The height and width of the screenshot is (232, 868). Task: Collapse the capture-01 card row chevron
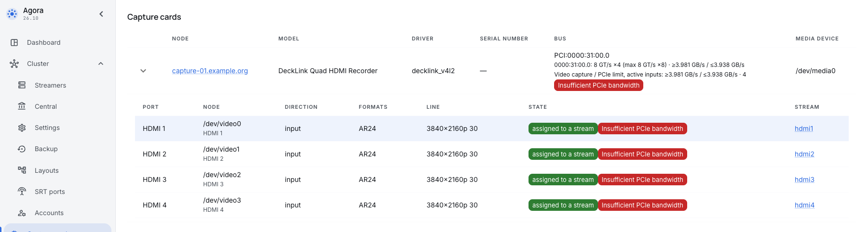[x=143, y=71]
